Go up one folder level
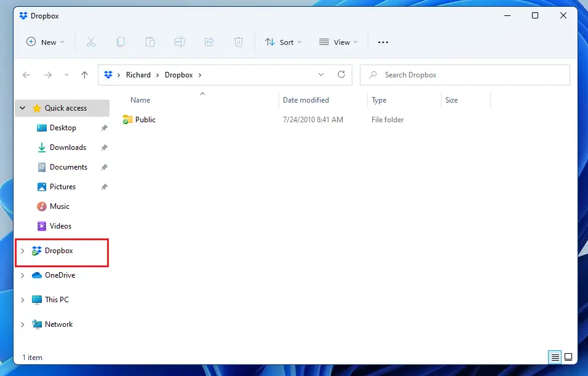The width and height of the screenshot is (588, 376). pos(84,75)
